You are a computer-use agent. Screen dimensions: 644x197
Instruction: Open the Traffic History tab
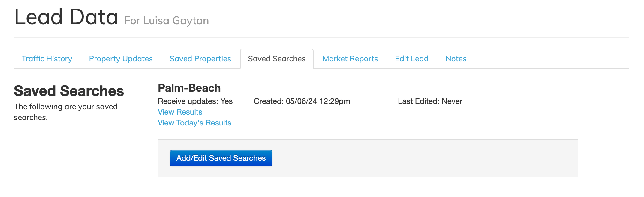coord(47,59)
